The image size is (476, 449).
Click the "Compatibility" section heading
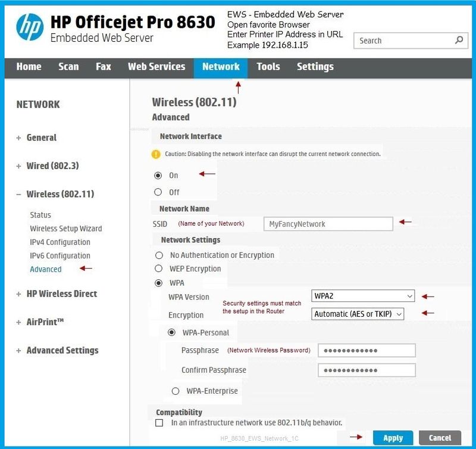179,412
